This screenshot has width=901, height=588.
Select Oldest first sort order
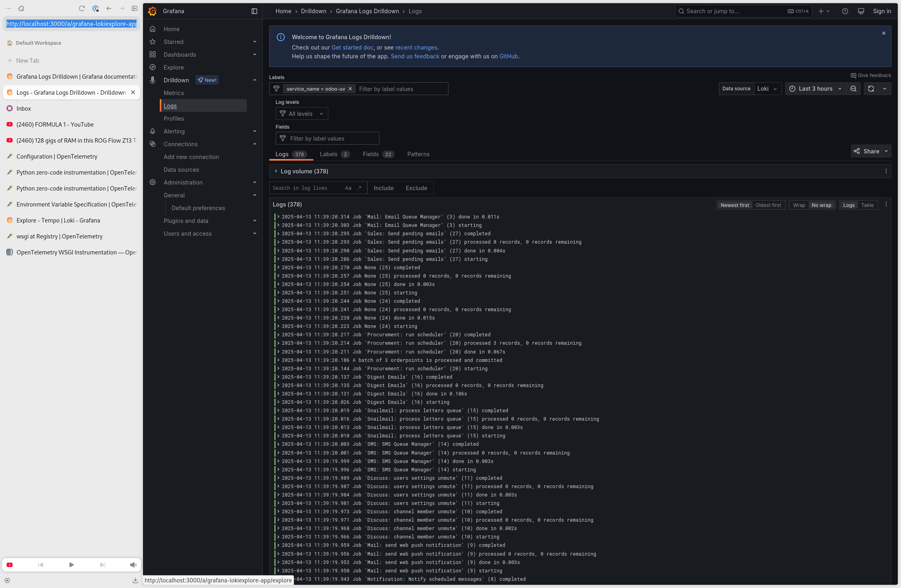tap(768, 205)
